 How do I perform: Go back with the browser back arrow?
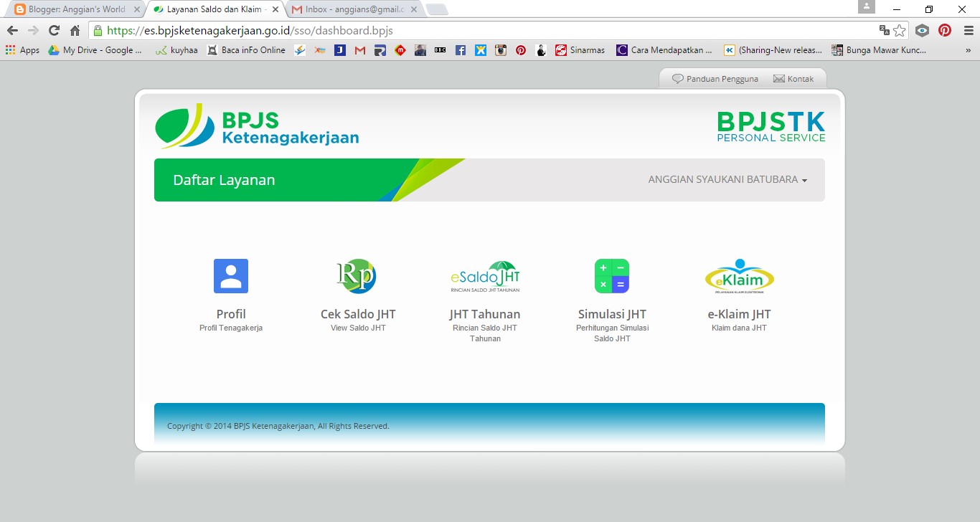click(12, 31)
